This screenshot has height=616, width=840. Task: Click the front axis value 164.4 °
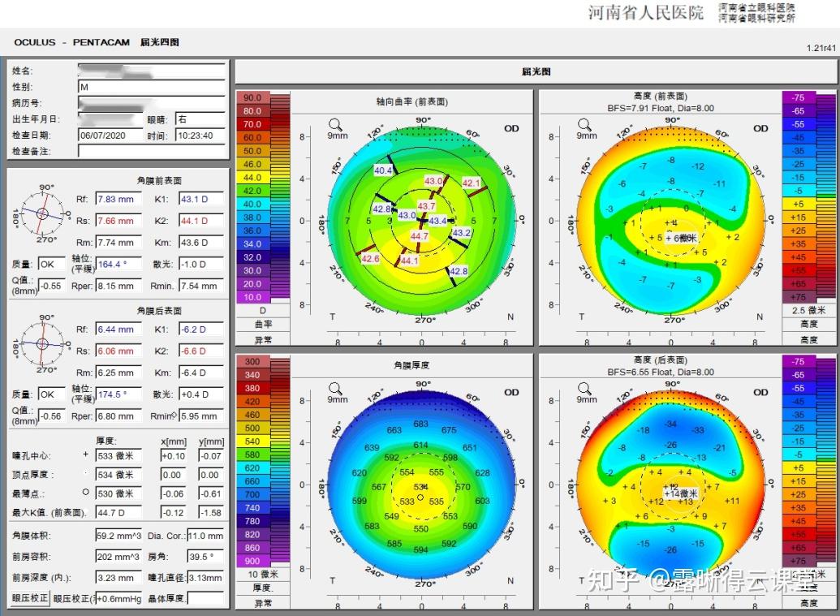pyautogui.click(x=119, y=264)
